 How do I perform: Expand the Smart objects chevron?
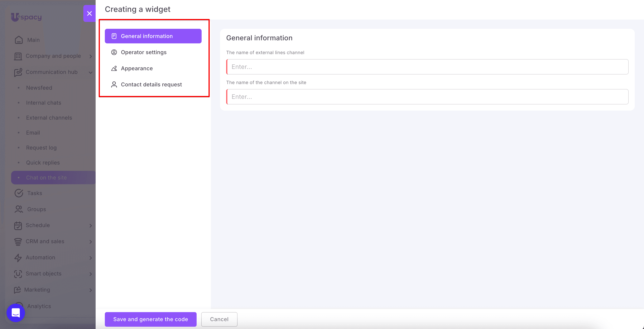(x=90, y=274)
